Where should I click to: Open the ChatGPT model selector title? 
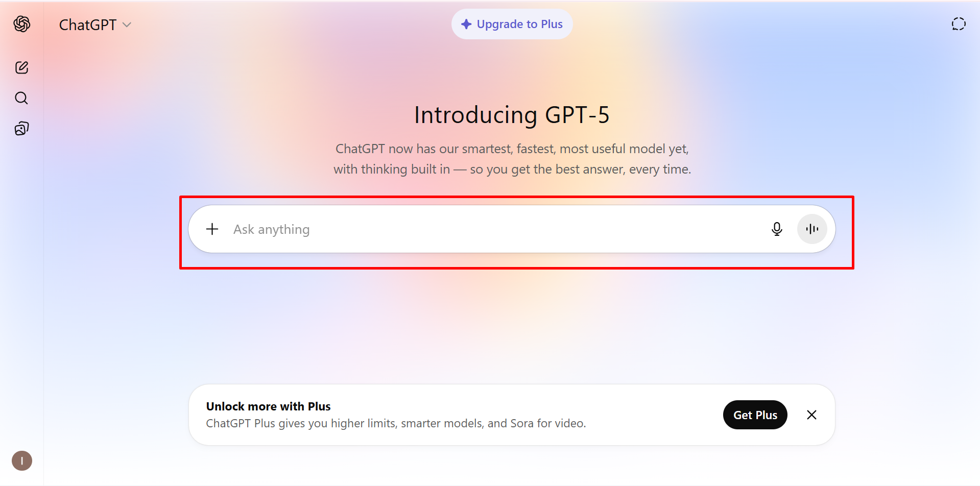(88, 25)
